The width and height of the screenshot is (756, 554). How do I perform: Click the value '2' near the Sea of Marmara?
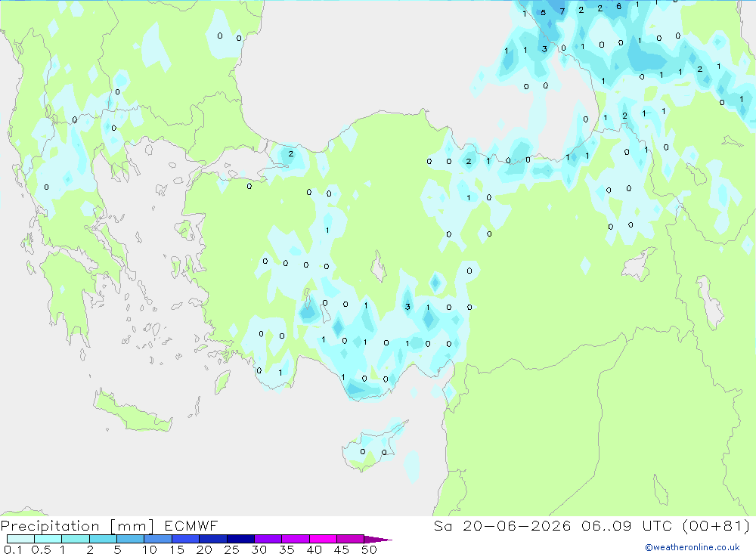[291, 154]
